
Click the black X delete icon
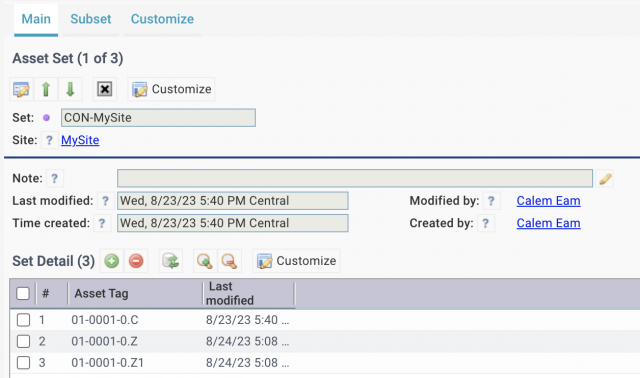[x=104, y=89]
